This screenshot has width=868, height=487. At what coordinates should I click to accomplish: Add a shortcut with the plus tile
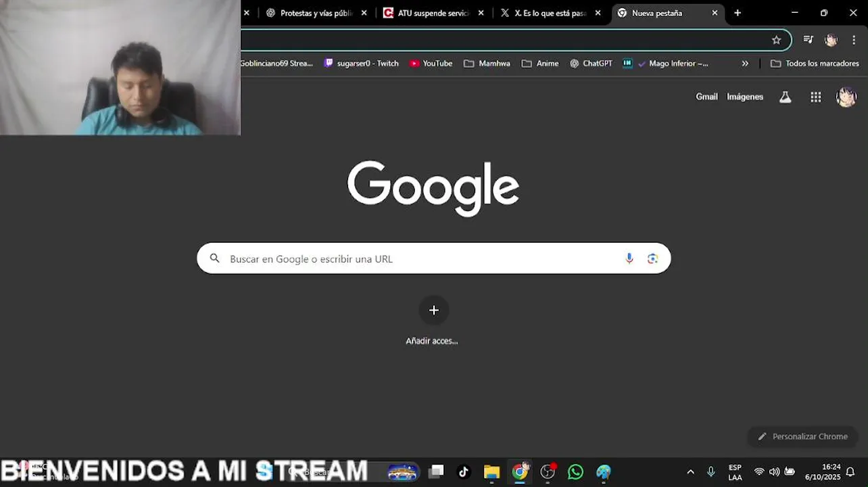point(434,310)
